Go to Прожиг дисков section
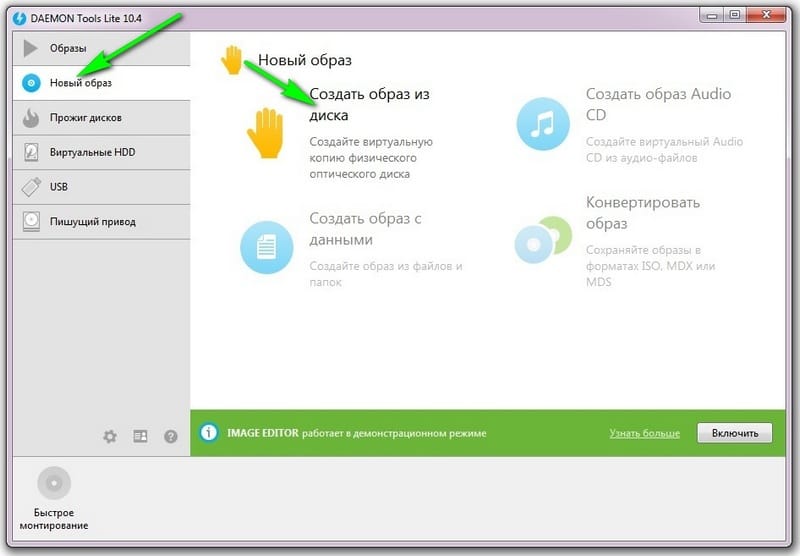The height and width of the screenshot is (556, 800). coord(101,118)
